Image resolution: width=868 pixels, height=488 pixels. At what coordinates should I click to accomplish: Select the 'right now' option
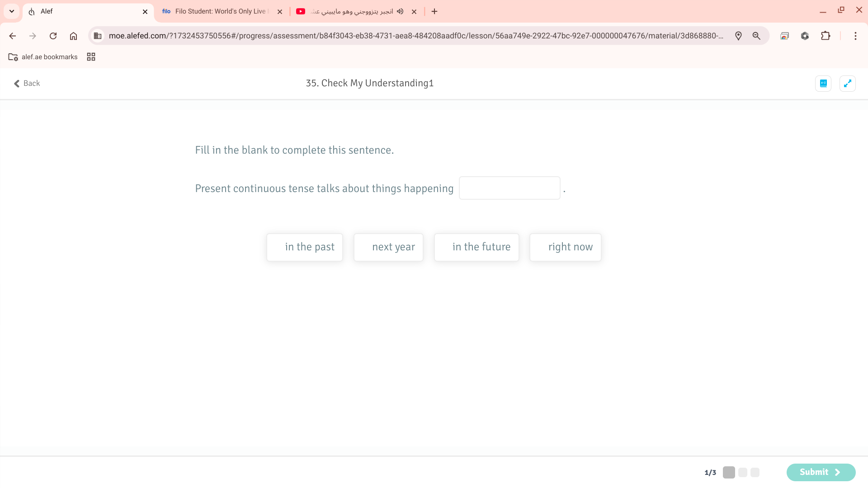coord(566,247)
